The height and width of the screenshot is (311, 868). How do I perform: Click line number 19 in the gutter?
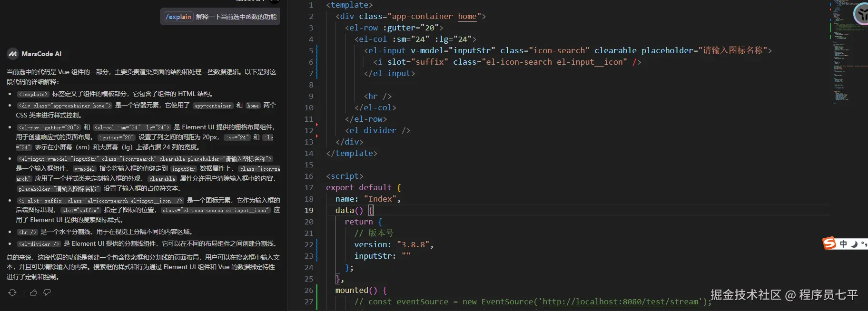309,210
